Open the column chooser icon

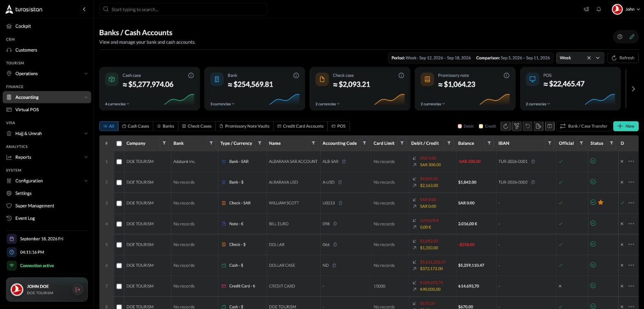550,126
